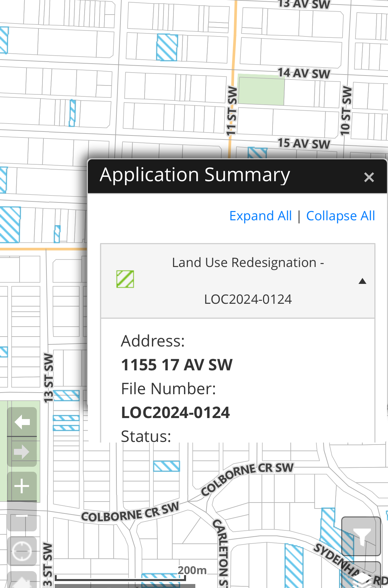
Task: Click the green hatched legend swatch
Action: click(125, 279)
